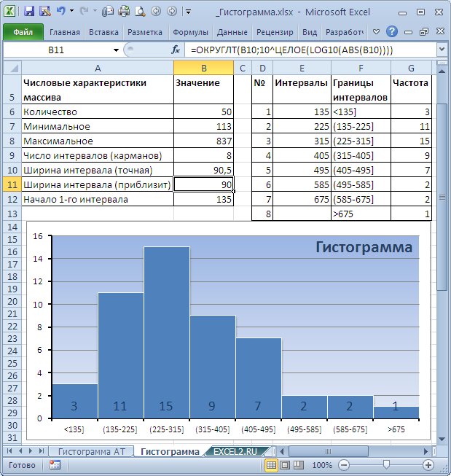Open the Undo history dropdown arrow
This screenshot has width=451, height=476.
tap(71, 12)
